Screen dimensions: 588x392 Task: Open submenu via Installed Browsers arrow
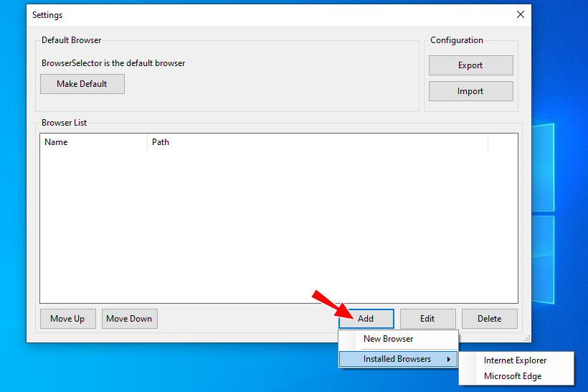click(448, 359)
